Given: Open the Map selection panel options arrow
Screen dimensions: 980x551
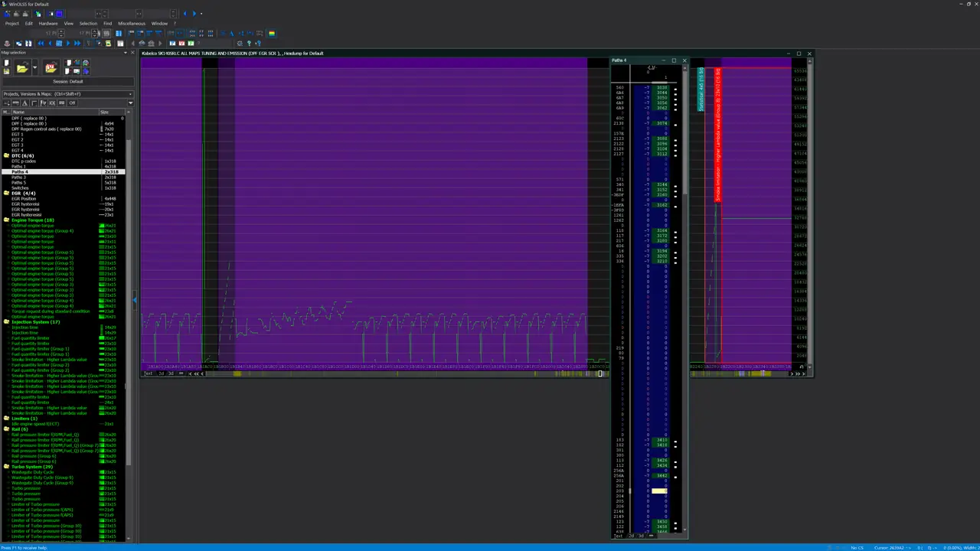Looking at the screenshot, I should [x=125, y=53].
